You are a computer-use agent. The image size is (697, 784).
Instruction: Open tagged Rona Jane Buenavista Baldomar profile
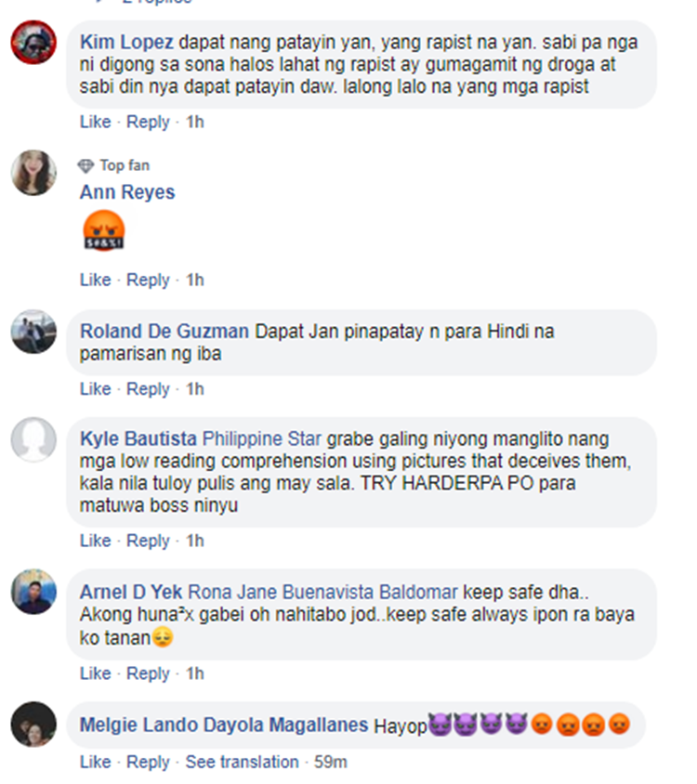[x=322, y=592]
